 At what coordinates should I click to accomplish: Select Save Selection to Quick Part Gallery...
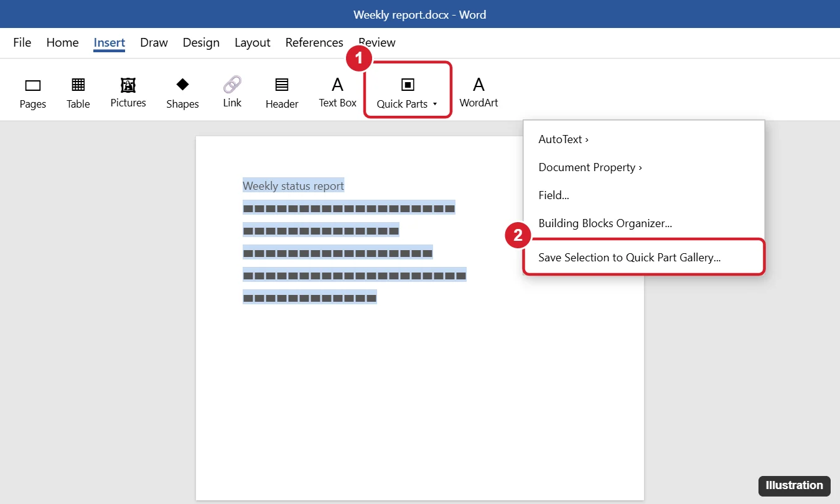(643, 257)
